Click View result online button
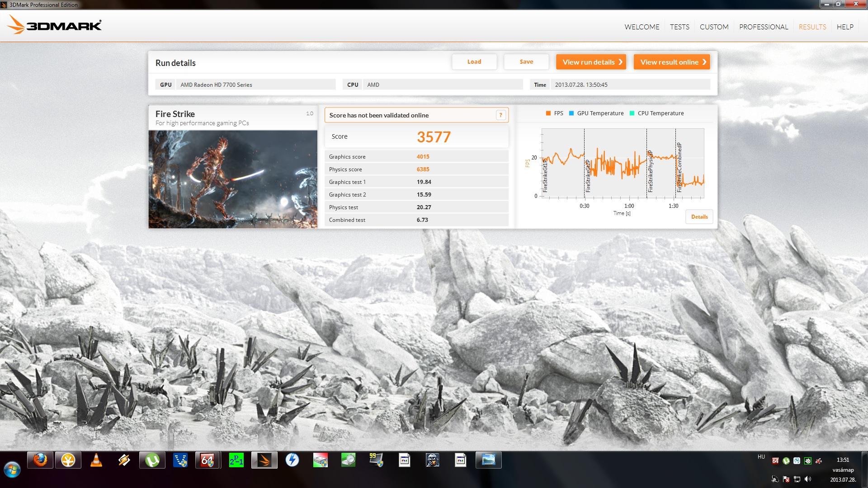Screen dimensions: 868x488 (x=672, y=62)
